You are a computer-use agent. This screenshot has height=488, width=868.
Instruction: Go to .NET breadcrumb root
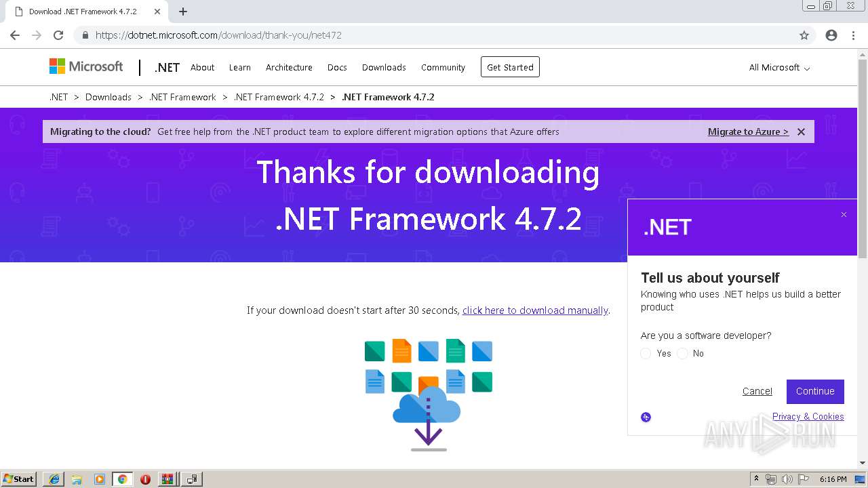pos(58,97)
